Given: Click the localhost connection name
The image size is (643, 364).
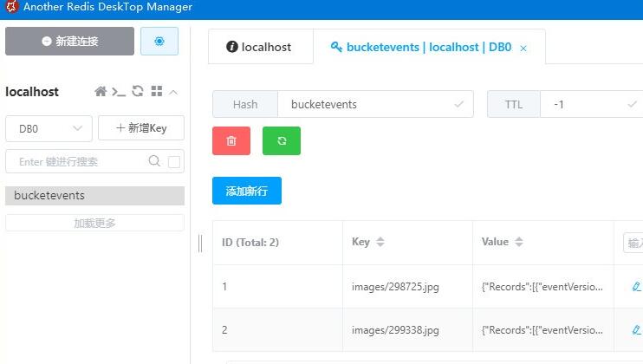Looking at the screenshot, I should [x=32, y=91].
